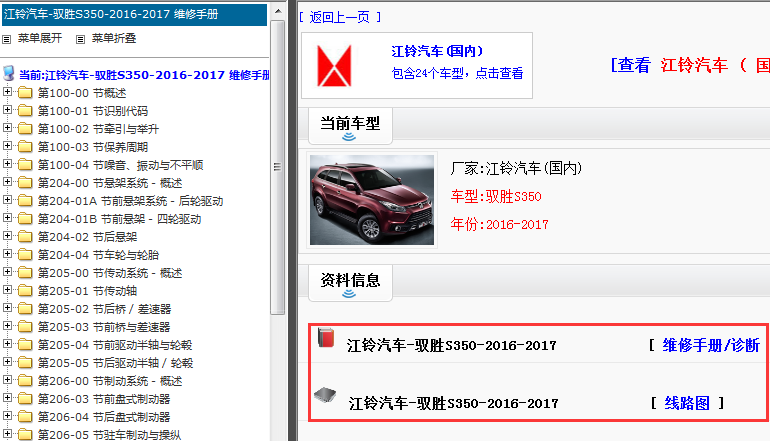Click 江铃汽车-驭胜S350-2016-2017 title in 线路图 row
The image size is (770, 441).
click(454, 403)
